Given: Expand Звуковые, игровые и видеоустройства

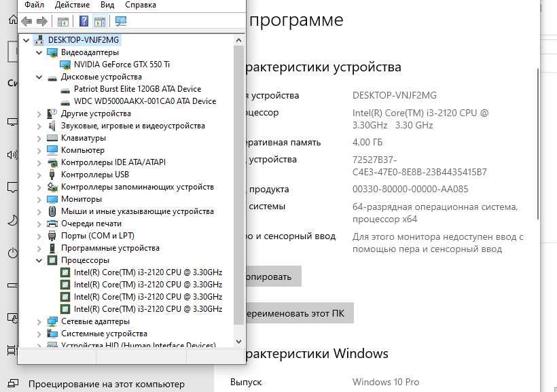Looking at the screenshot, I should (39, 126).
